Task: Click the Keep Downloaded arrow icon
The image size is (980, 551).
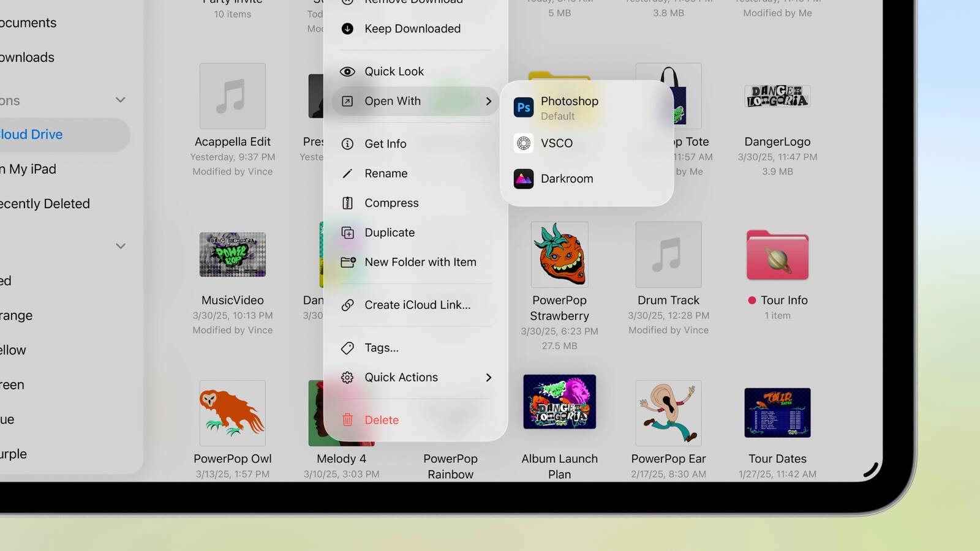Action: (348, 28)
